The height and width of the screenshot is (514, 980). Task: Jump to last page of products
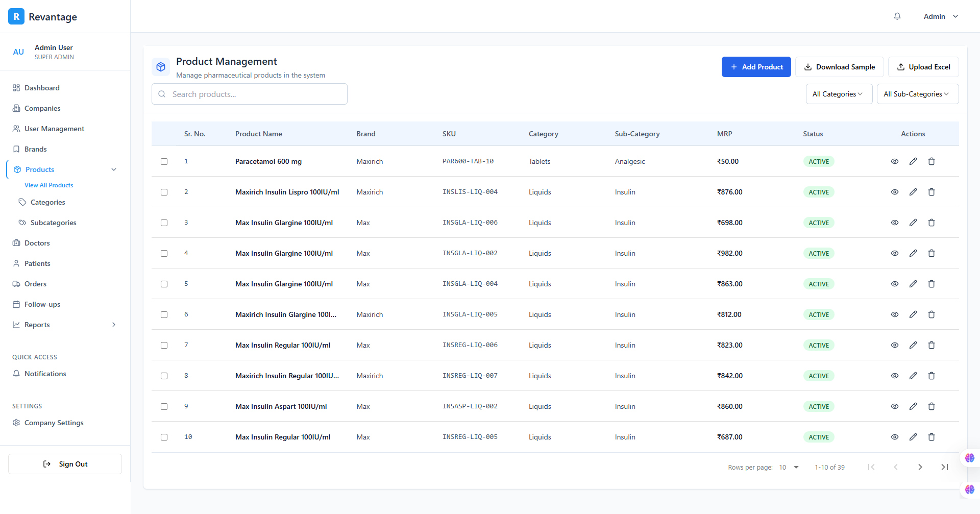pyautogui.click(x=945, y=467)
